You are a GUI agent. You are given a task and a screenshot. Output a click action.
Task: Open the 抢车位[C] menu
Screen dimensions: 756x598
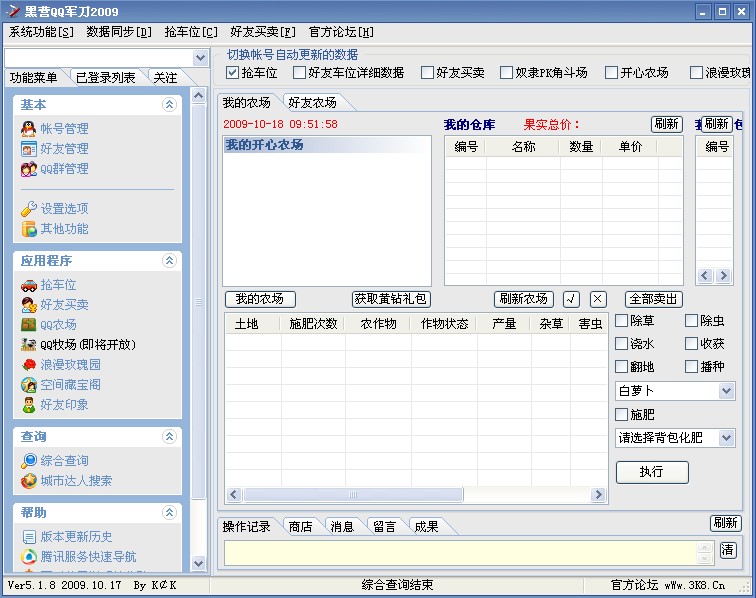tap(191, 32)
